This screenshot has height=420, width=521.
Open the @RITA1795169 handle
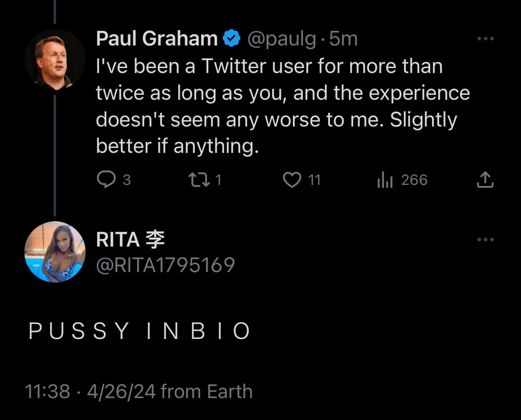click(166, 265)
